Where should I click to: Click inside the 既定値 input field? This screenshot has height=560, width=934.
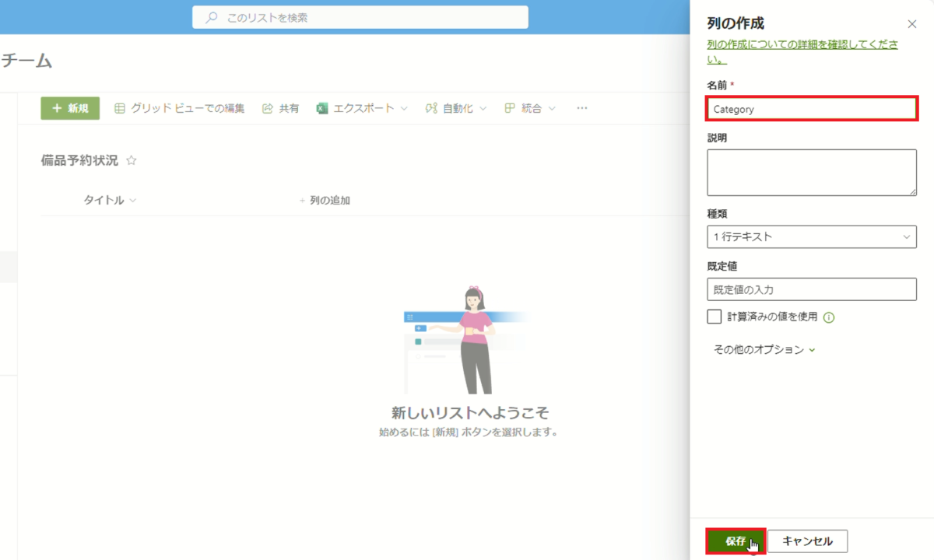tap(812, 289)
